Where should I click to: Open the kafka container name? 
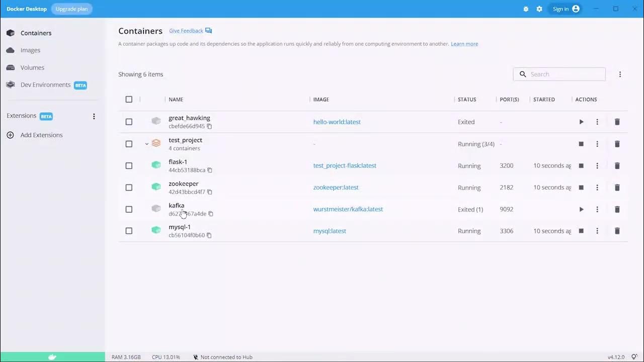pyautogui.click(x=177, y=206)
